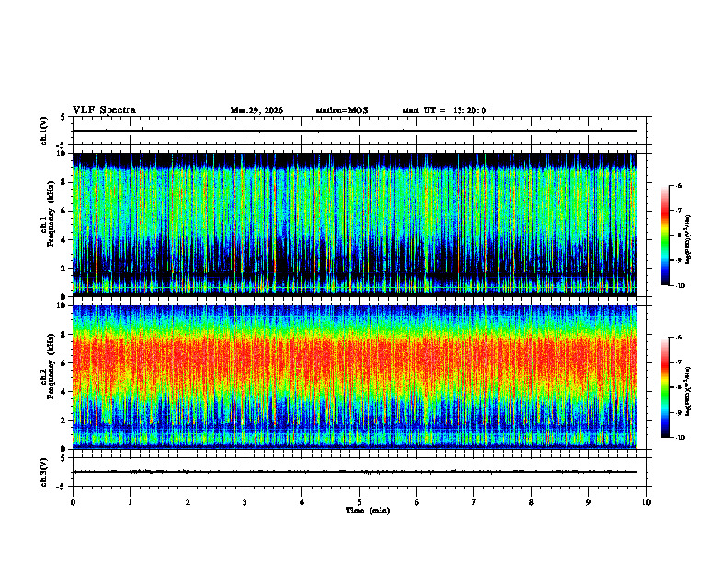Viewport: 728px width, 563px height.
Task: Select time axis tick label "5"
Action: (359, 502)
